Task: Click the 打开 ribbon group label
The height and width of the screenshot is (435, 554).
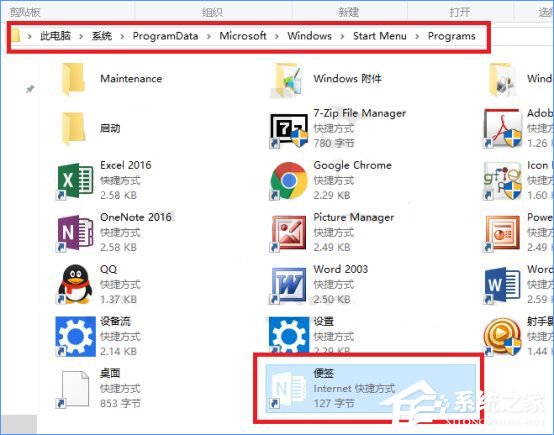Action: (459, 12)
